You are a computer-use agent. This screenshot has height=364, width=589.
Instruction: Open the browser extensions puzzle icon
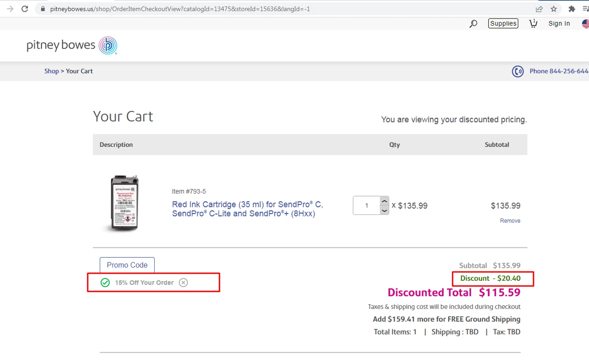(572, 9)
